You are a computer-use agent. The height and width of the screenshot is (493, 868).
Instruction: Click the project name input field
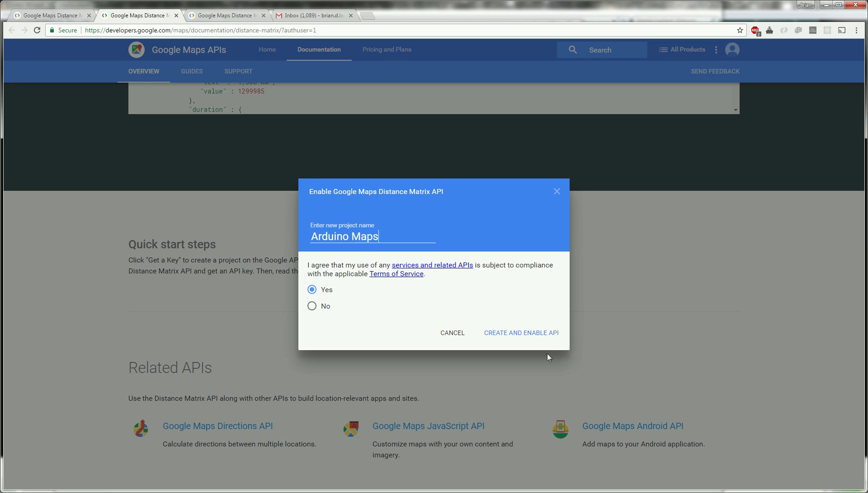pos(373,237)
